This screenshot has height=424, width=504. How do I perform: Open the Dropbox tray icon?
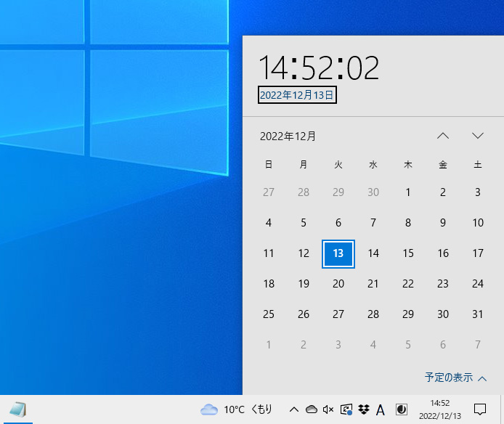[x=364, y=409]
